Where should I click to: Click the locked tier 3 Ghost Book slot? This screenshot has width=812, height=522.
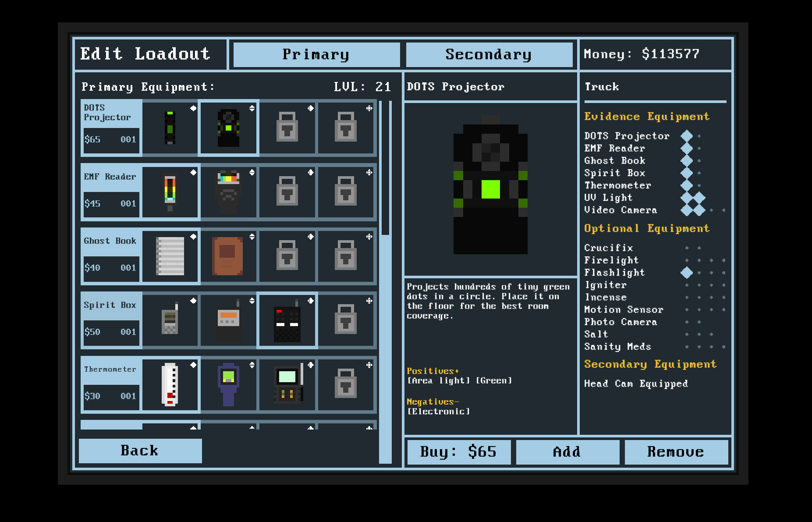click(287, 256)
